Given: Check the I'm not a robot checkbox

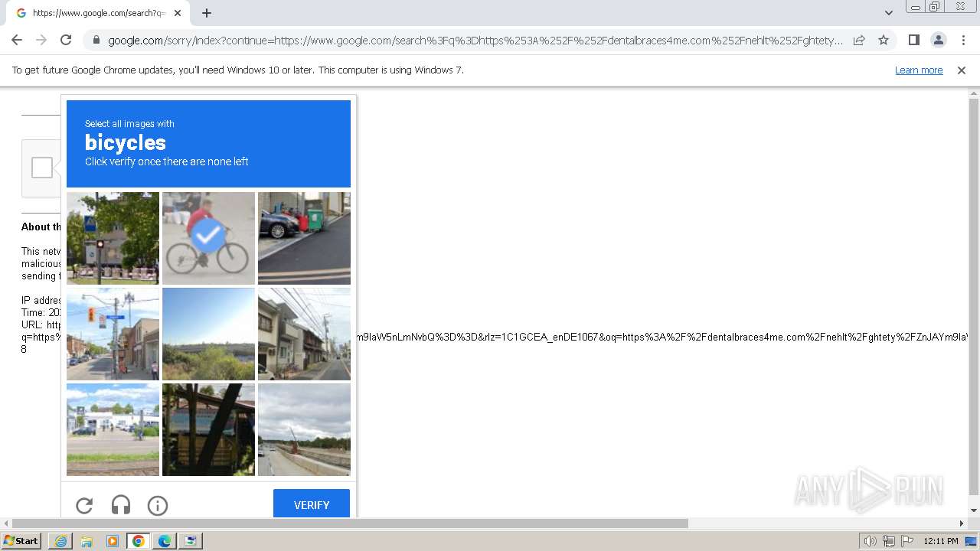Looking at the screenshot, I should 42,168.
